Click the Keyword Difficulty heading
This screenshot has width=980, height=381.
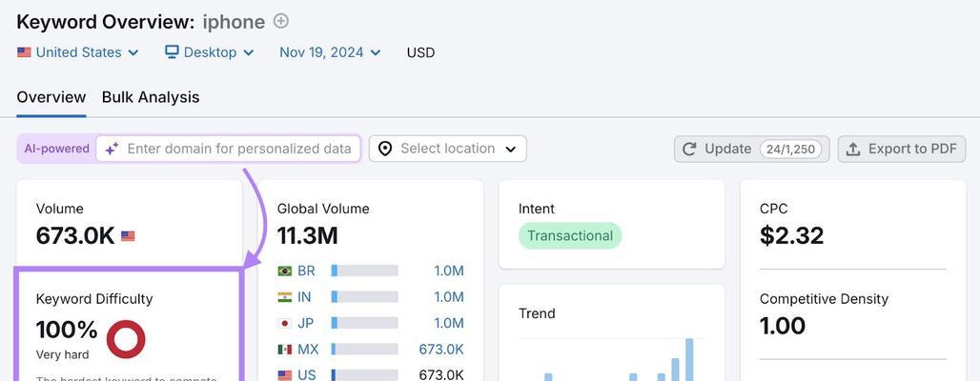tap(94, 299)
